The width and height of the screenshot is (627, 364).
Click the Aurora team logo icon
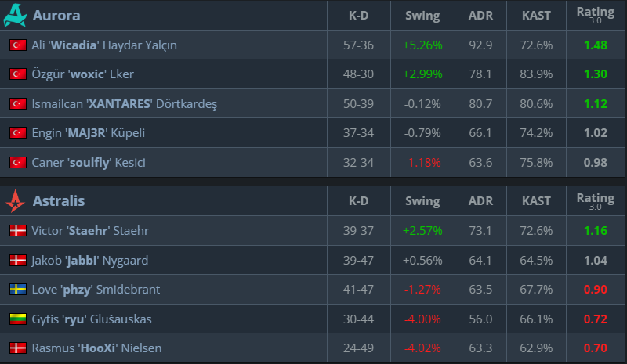(16, 15)
